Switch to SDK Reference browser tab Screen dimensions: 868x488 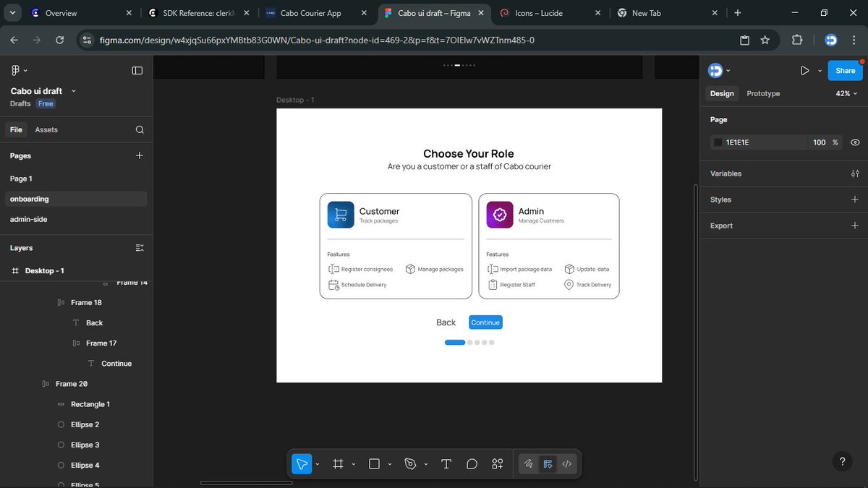click(199, 13)
